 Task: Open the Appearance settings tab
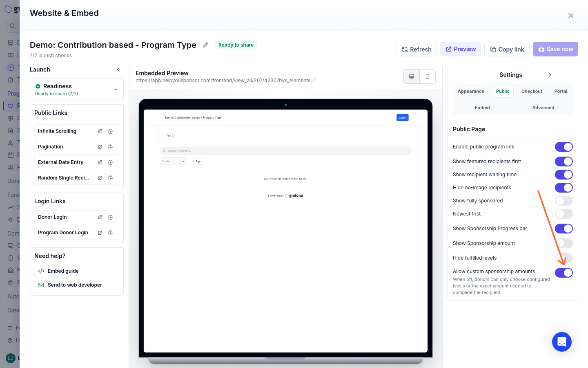[x=471, y=91]
